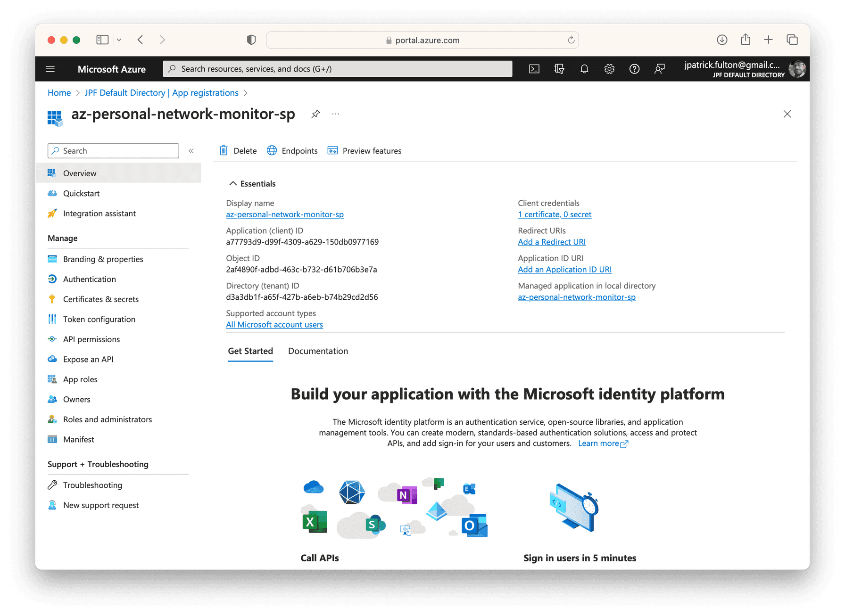Image resolution: width=845 pixels, height=616 pixels.
Task: Open the notifications bell
Action: pos(584,69)
